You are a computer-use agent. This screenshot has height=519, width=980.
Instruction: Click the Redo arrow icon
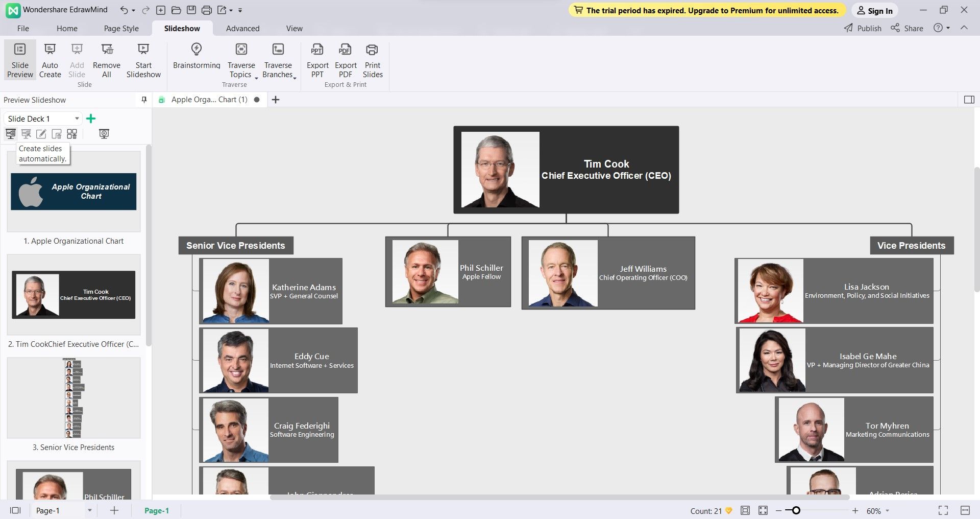[146, 10]
